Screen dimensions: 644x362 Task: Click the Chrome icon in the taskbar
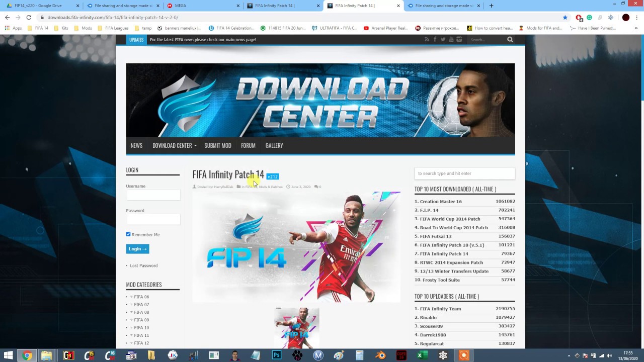point(27,355)
